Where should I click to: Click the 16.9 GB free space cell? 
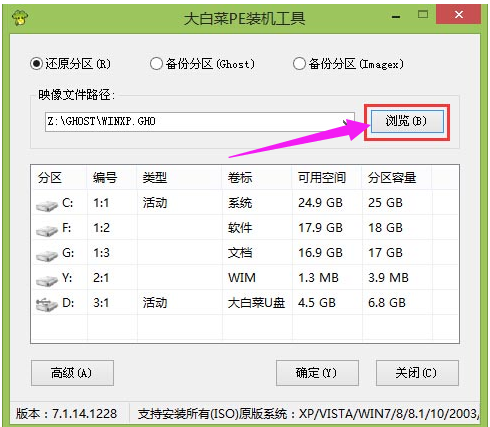click(320, 253)
